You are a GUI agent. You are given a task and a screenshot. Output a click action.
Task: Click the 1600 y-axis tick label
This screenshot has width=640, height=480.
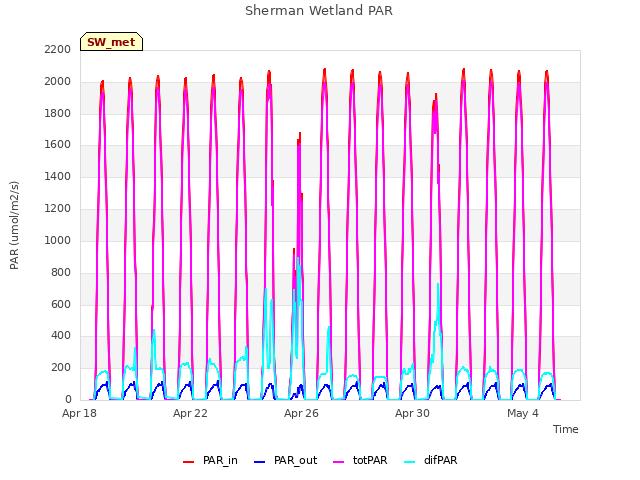click(58, 144)
